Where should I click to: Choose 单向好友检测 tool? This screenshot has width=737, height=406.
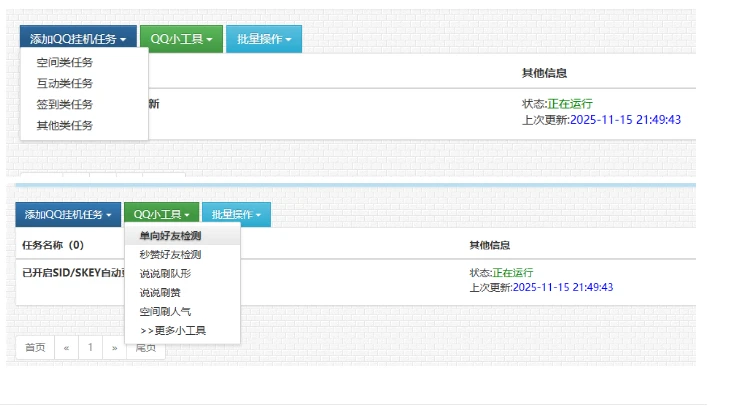[x=182, y=236]
